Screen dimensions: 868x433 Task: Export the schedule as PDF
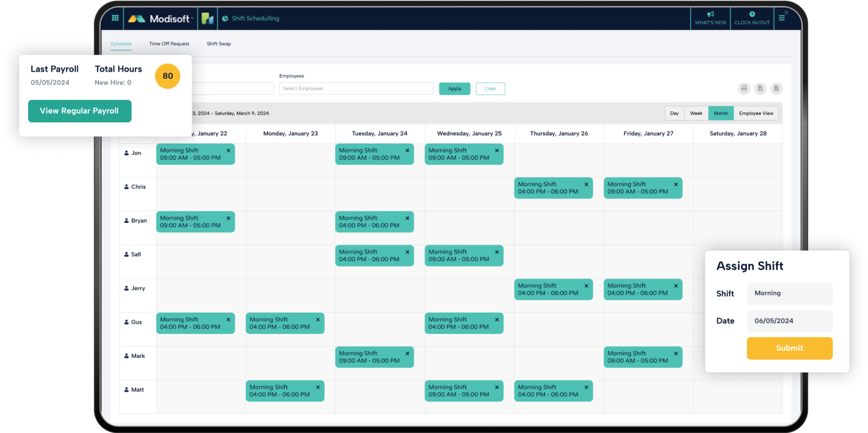(x=776, y=89)
